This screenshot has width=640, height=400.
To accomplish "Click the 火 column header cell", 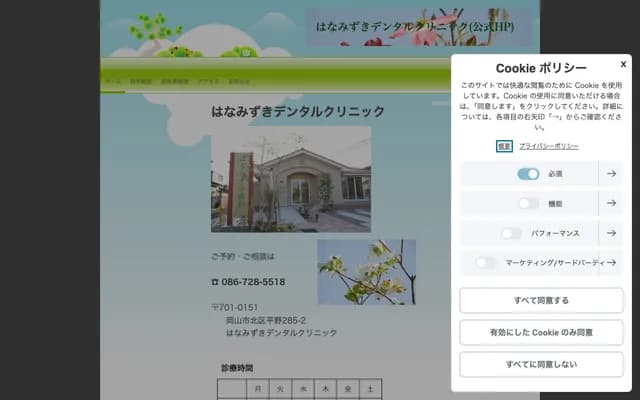I will coord(280,389).
